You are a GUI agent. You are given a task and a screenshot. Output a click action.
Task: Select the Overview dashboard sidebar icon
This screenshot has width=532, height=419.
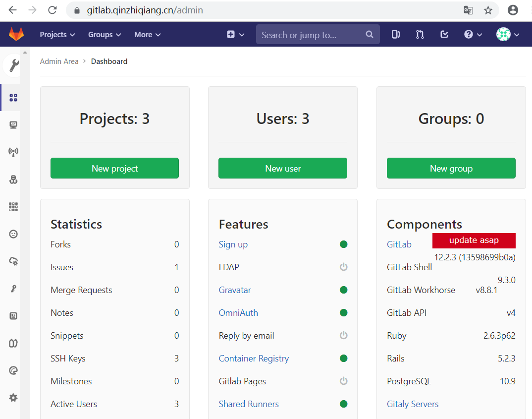point(13,98)
